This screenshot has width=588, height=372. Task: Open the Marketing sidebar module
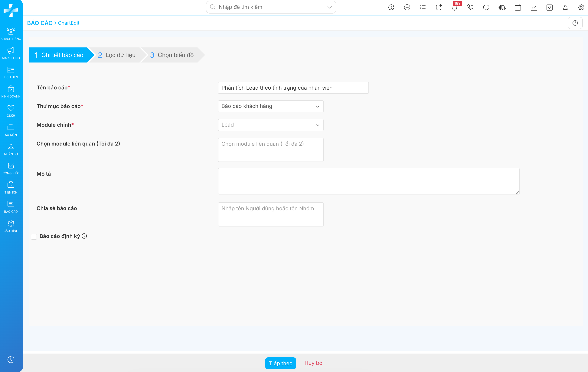coord(11,53)
